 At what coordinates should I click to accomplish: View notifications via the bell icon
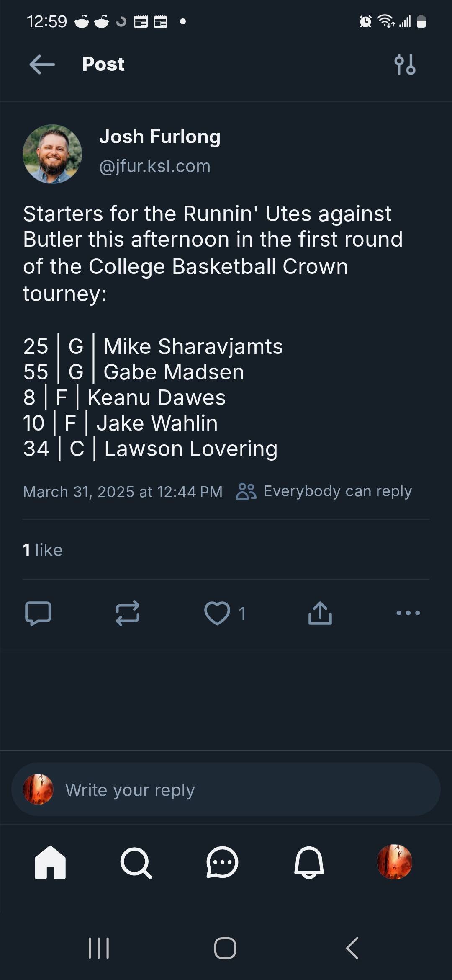click(x=309, y=862)
